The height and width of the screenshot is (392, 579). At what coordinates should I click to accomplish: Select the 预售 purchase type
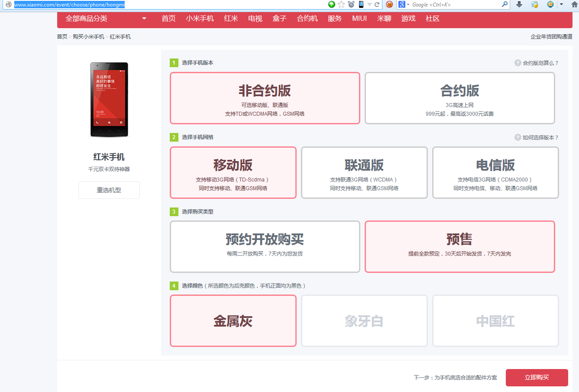pos(460,246)
